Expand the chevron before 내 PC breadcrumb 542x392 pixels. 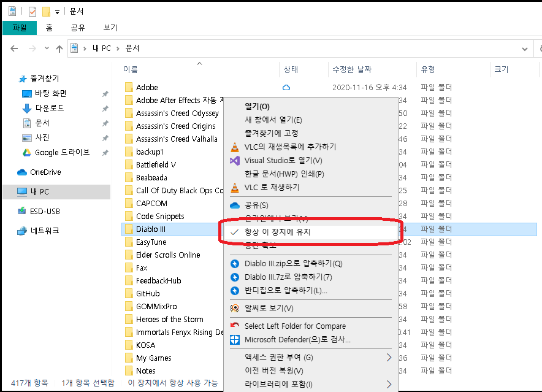85,48
